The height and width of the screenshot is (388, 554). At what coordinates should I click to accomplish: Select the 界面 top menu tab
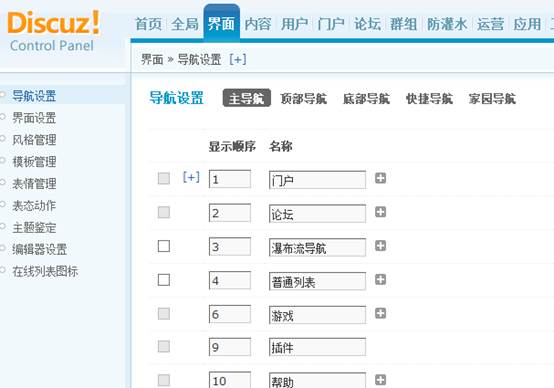[x=222, y=23]
